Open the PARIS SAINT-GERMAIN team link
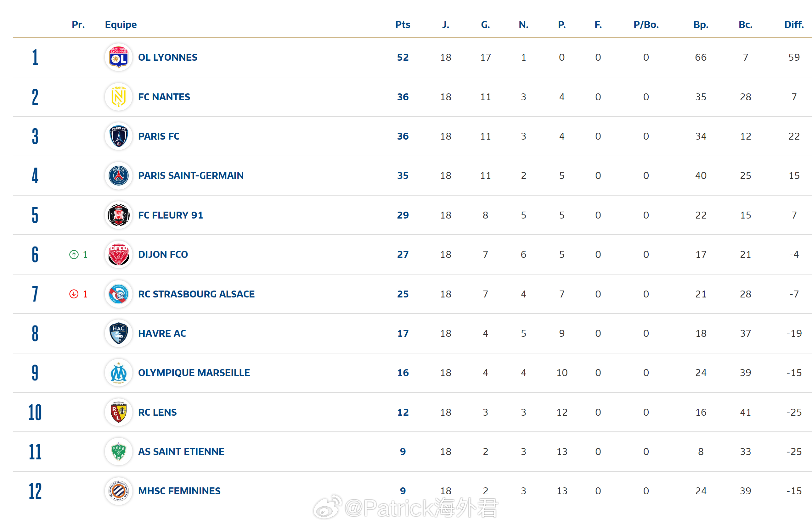The image size is (812, 527). pos(191,175)
